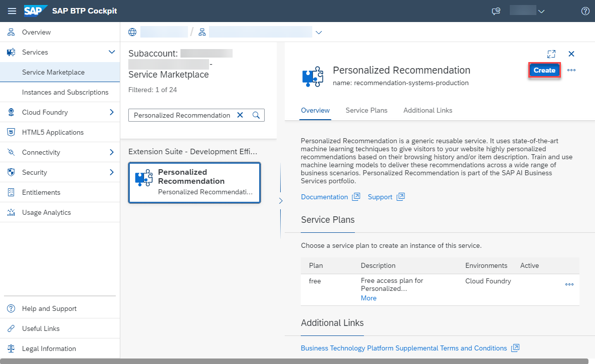Click the Entitlements sidebar icon
This screenshot has width=595, height=364.
pos(11,192)
